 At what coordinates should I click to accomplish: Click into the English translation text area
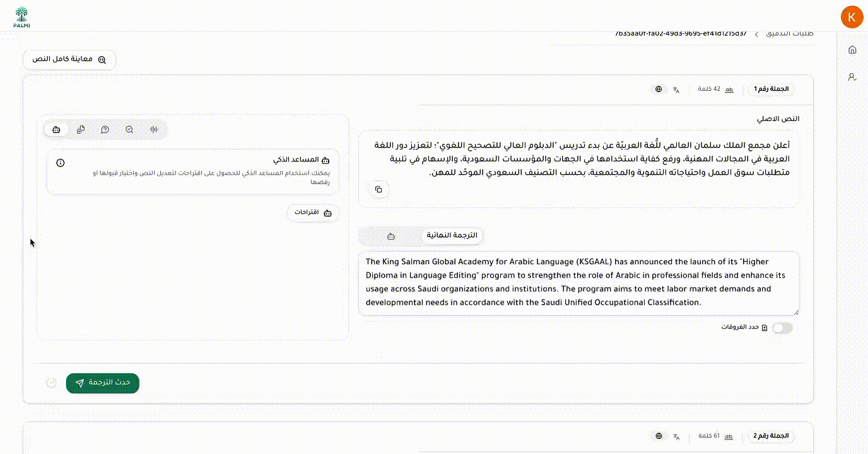pyautogui.click(x=578, y=283)
